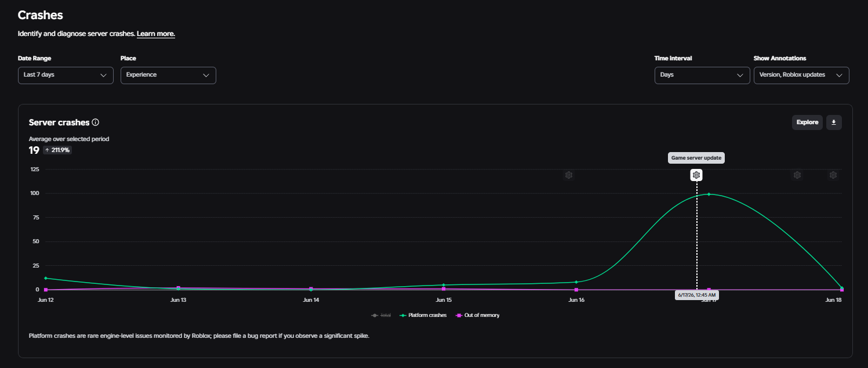
Task: Click the Jun 15 axis label
Action: [444, 300]
